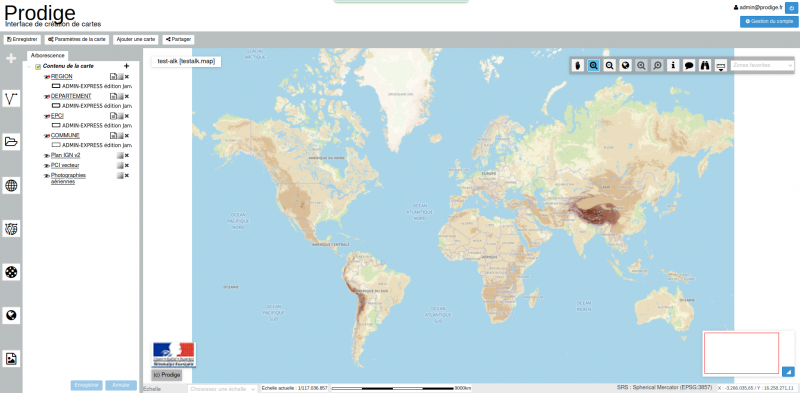The image size is (800, 393).
Task: Select the test-alk [testalk.map] map tab
Action: click(186, 61)
